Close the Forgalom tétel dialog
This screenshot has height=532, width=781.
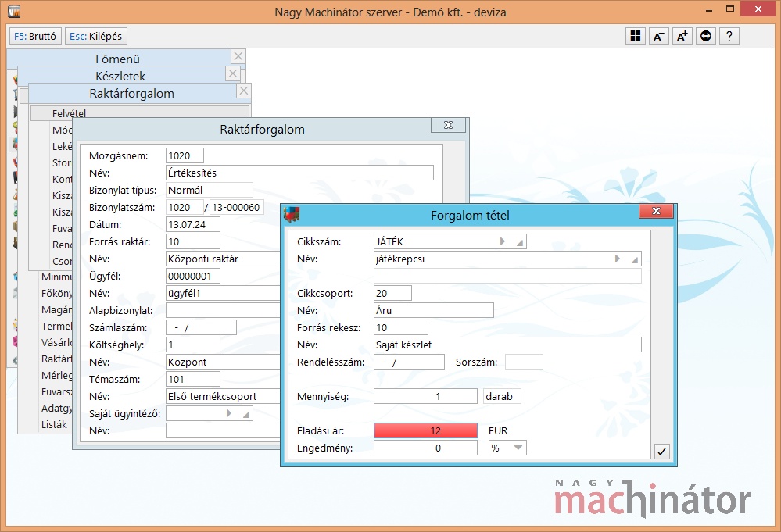coord(656,211)
